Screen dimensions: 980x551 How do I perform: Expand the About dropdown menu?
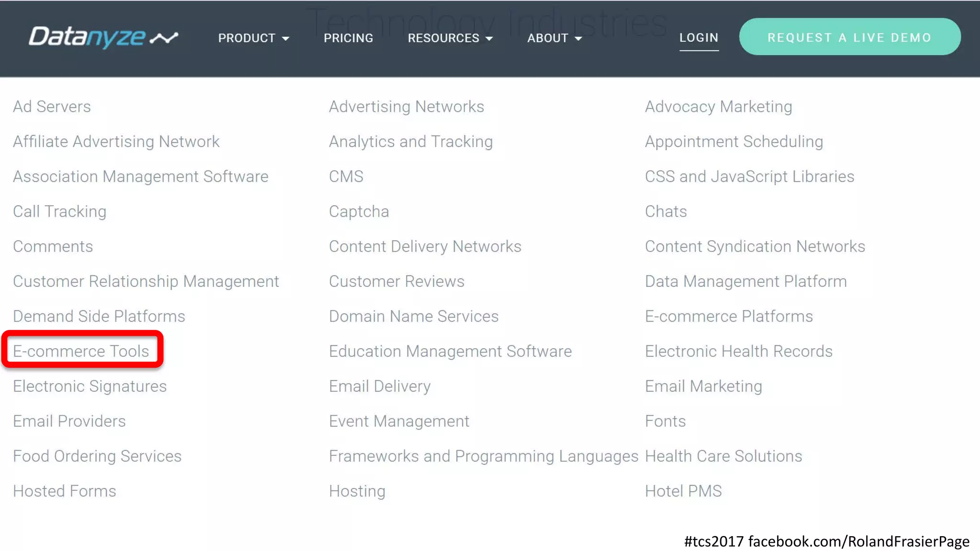click(x=554, y=38)
